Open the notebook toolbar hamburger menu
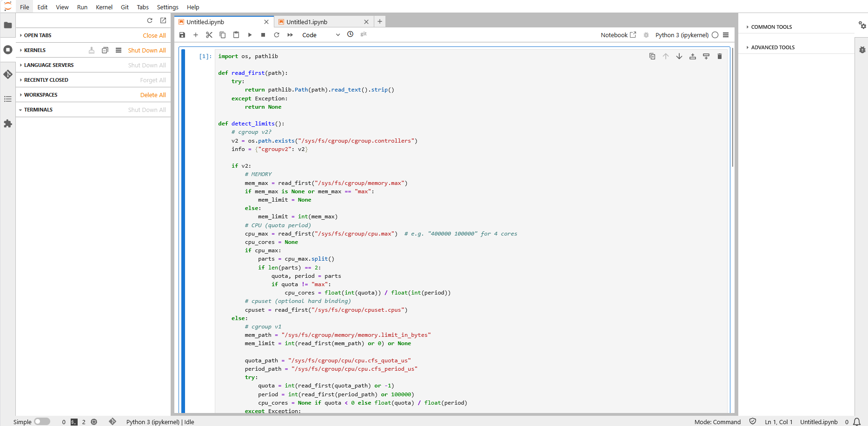This screenshot has width=868, height=426. coord(726,35)
